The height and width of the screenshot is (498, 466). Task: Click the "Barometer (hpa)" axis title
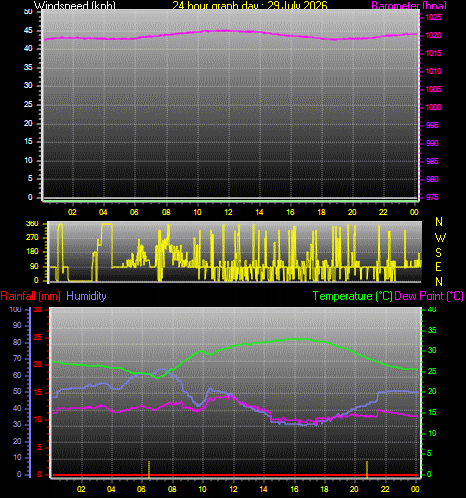coord(409,5)
